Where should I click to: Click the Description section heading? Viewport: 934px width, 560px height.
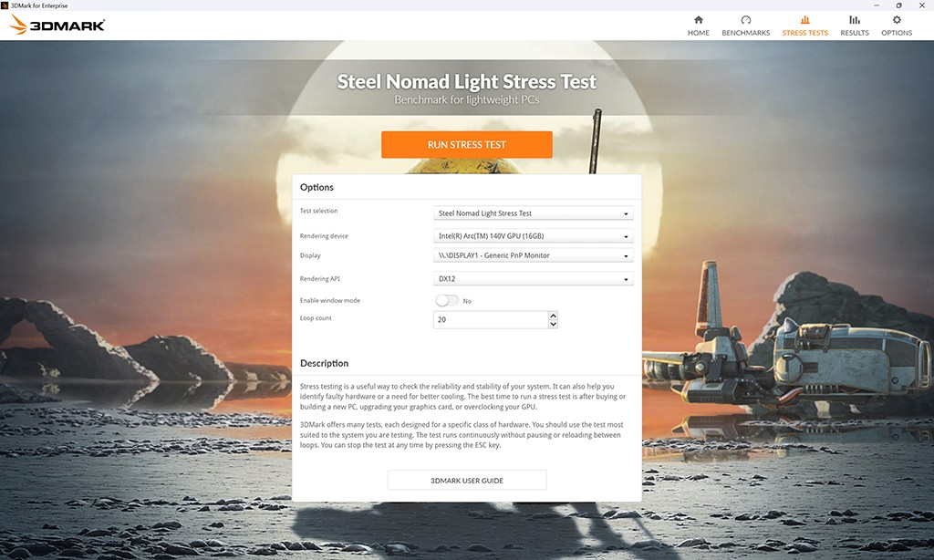point(324,363)
